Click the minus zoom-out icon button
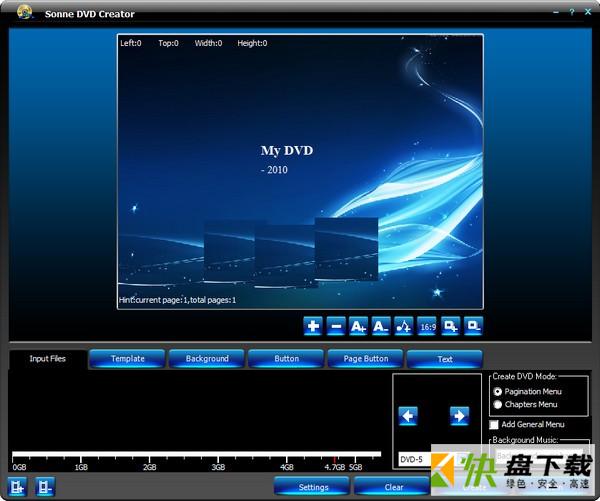 click(x=336, y=326)
